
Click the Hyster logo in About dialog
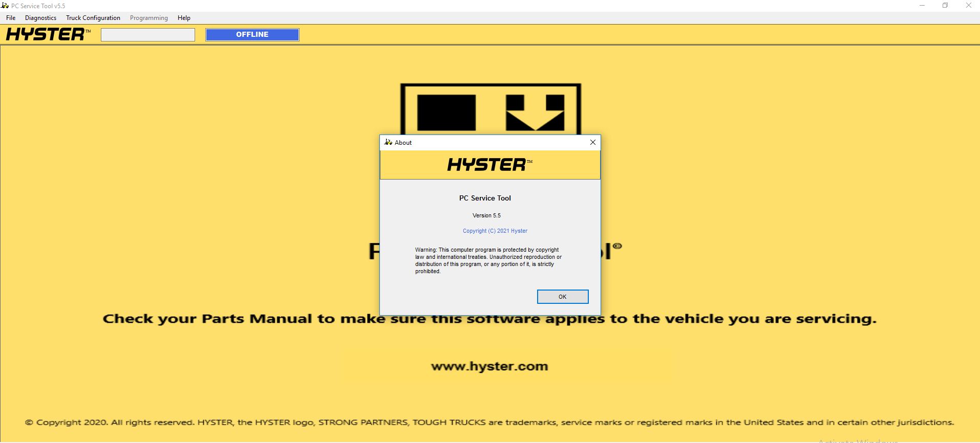point(490,165)
